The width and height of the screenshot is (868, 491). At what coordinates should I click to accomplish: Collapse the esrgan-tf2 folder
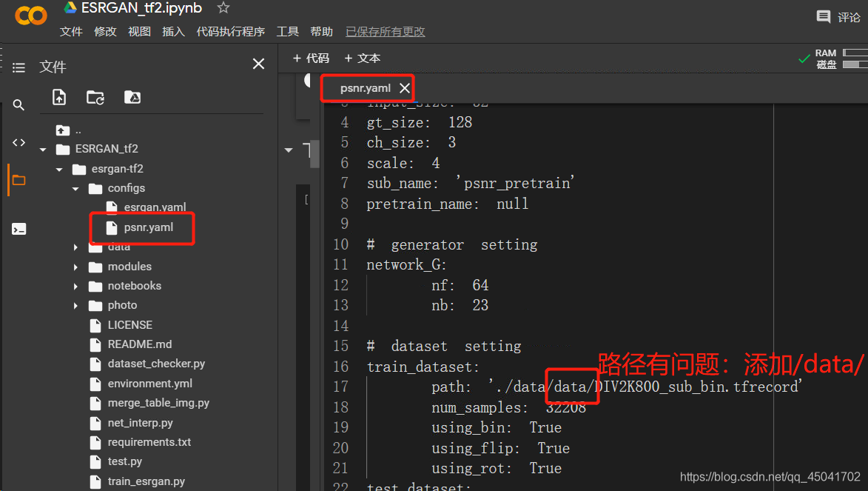coord(59,169)
